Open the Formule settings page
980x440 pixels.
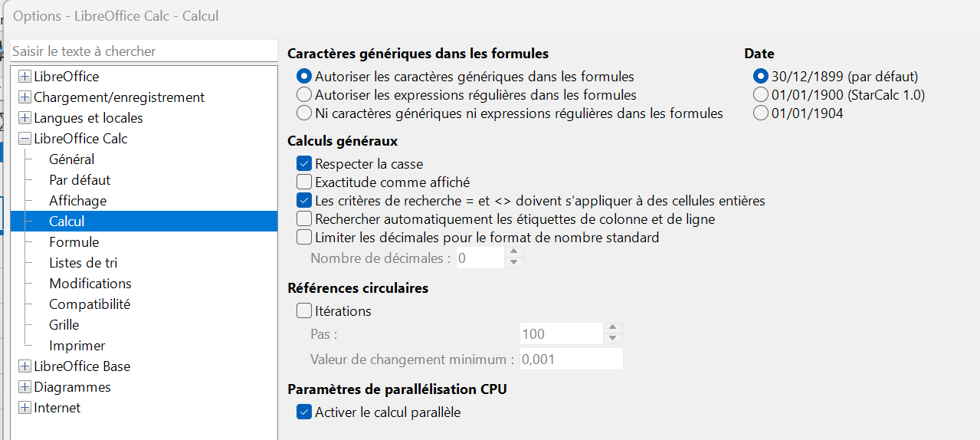pos(74,242)
